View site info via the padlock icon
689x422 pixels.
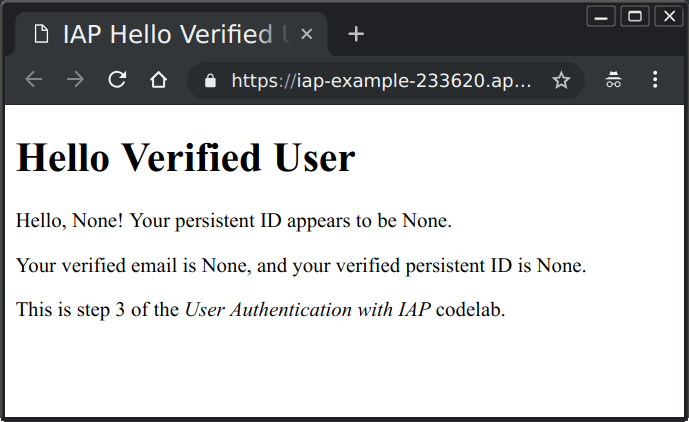pos(210,81)
